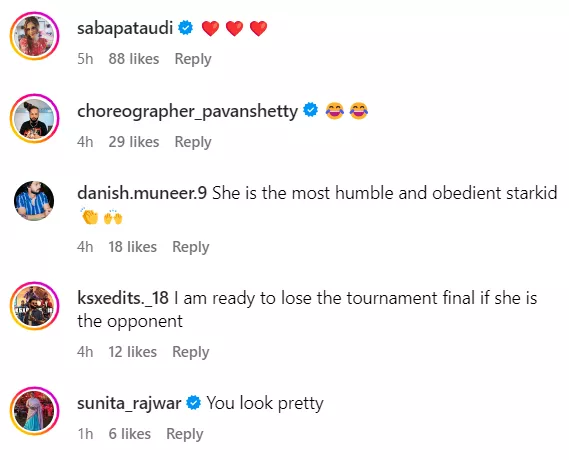The height and width of the screenshot is (460, 569).
Task: Open danish.muneer.9's profile photo
Action: 34,201
